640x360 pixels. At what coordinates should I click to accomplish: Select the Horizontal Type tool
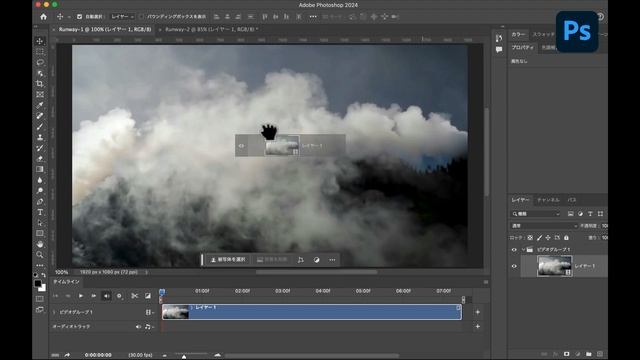[40, 212]
